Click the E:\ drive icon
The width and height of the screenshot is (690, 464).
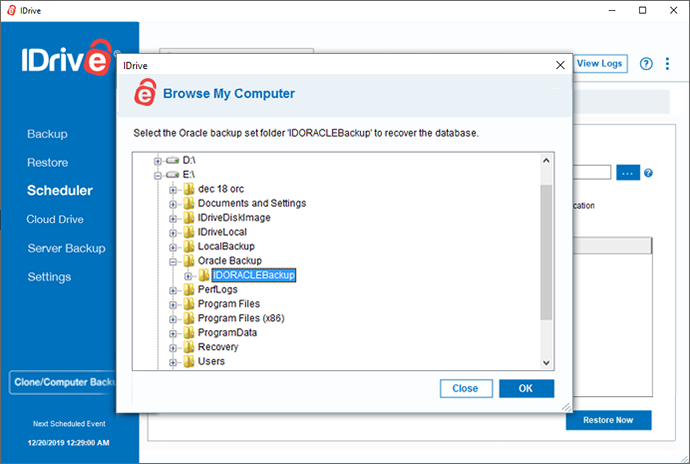pyautogui.click(x=172, y=175)
